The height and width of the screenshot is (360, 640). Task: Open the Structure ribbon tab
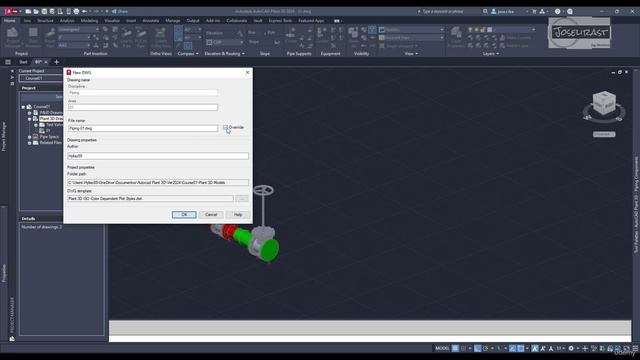coord(45,20)
